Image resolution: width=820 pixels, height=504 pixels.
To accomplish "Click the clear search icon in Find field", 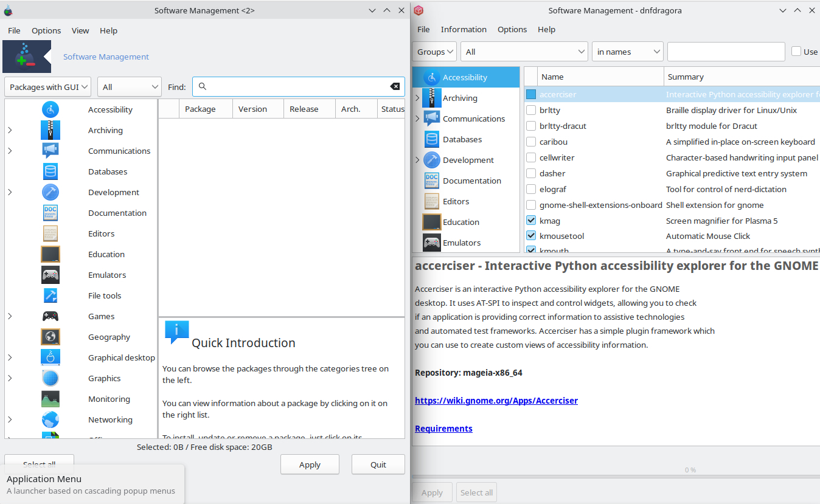I will (x=395, y=86).
